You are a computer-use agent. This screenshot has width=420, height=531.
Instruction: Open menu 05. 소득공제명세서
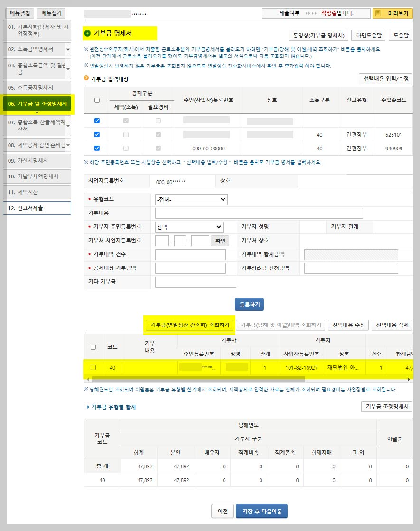coord(37,88)
